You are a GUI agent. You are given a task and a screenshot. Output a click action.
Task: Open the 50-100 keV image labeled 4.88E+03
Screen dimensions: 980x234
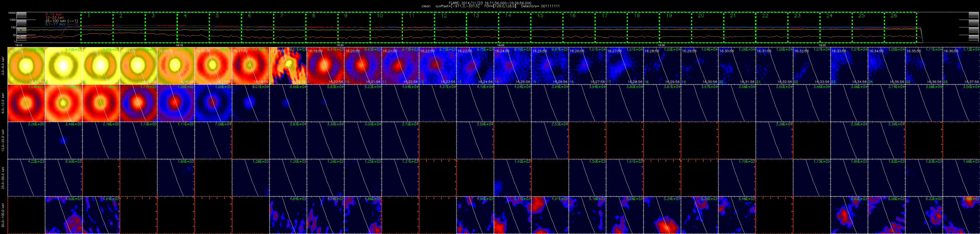tap(363, 215)
